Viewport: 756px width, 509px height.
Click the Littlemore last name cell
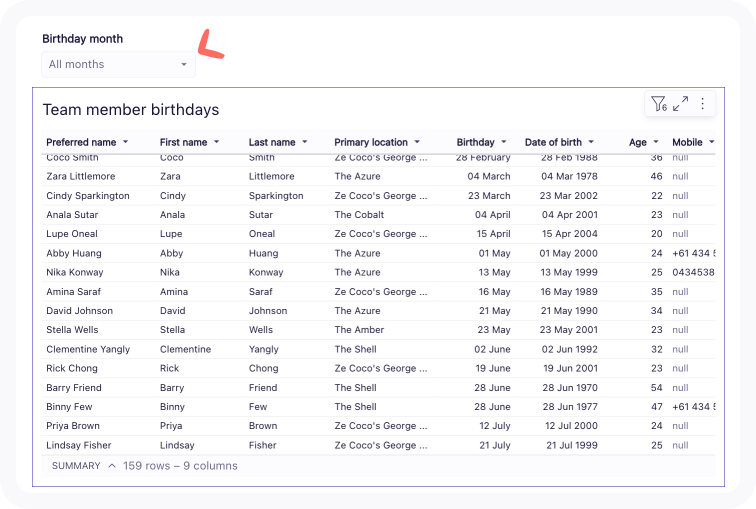[x=271, y=176]
